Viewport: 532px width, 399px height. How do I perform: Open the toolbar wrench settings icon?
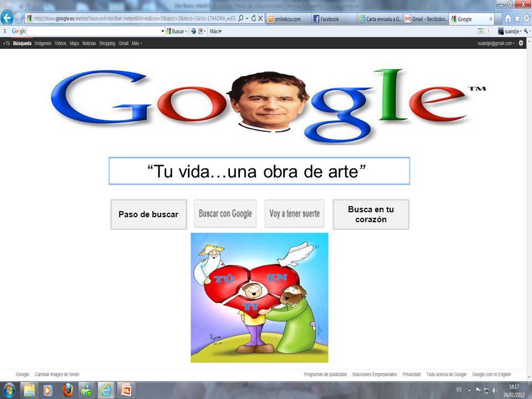[x=526, y=31]
